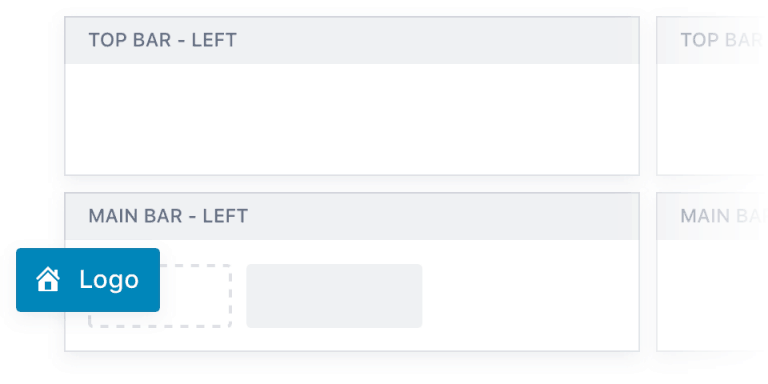Click the blank header strip beside "TOP BAR - LEFT"

tap(438, 40)
